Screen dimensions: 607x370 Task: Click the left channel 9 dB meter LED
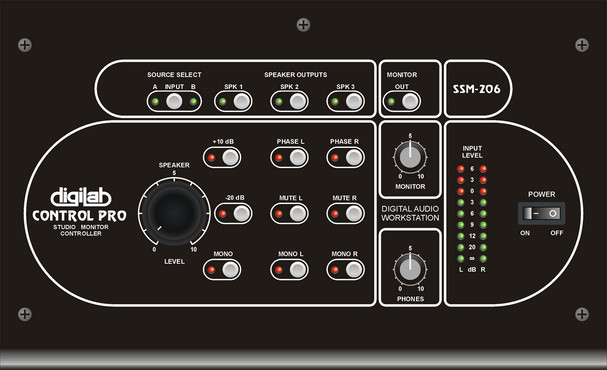coord(461,225)
